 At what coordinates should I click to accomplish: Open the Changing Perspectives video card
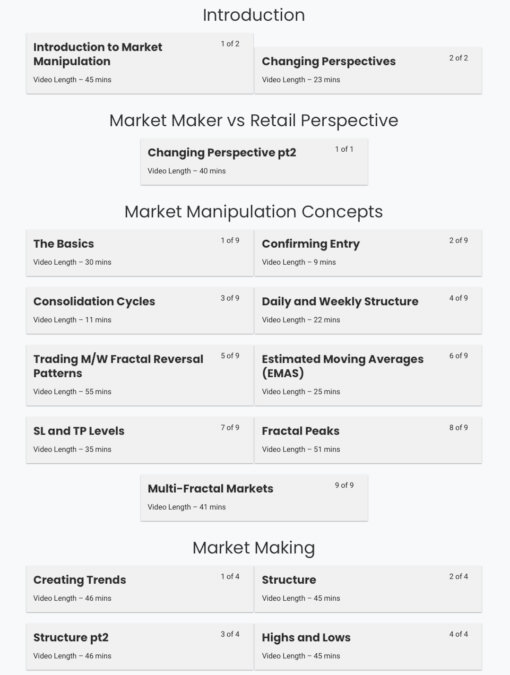click(x=368, y=70)
